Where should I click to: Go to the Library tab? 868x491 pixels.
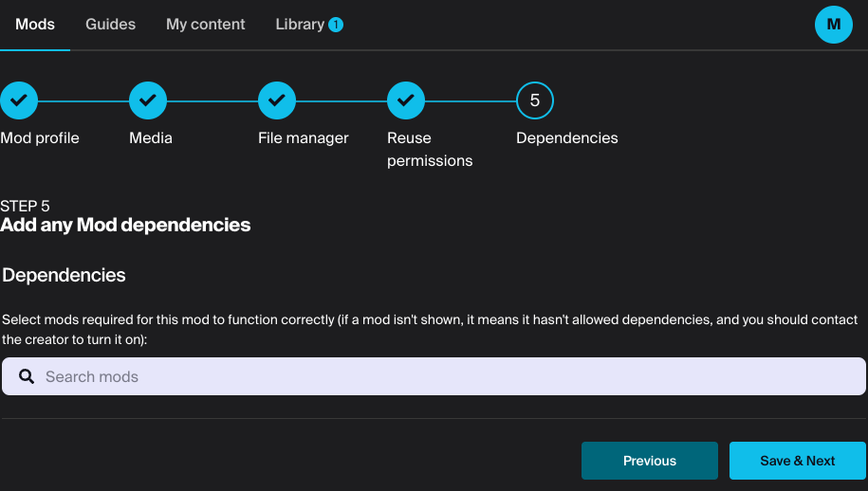300,25
